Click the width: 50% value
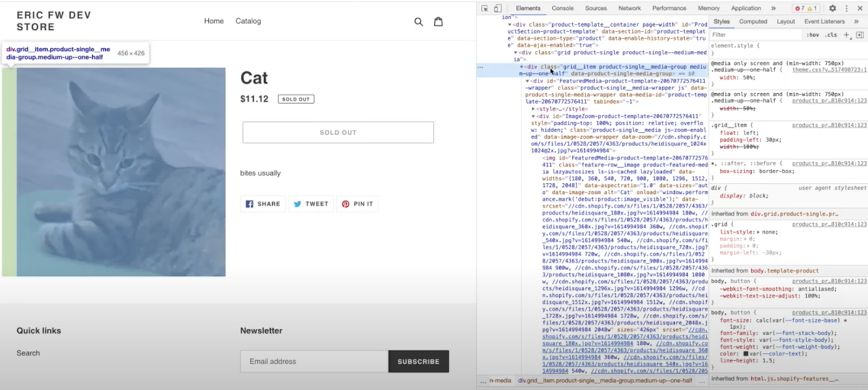868x390 pixels. 748,78
